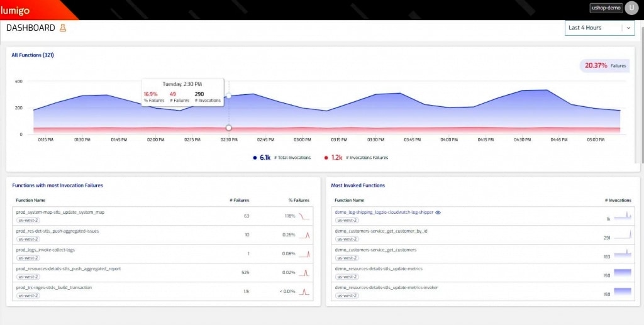
Task: Click Function Name header in Most Invoked table
Action: [x=350, y=201]
